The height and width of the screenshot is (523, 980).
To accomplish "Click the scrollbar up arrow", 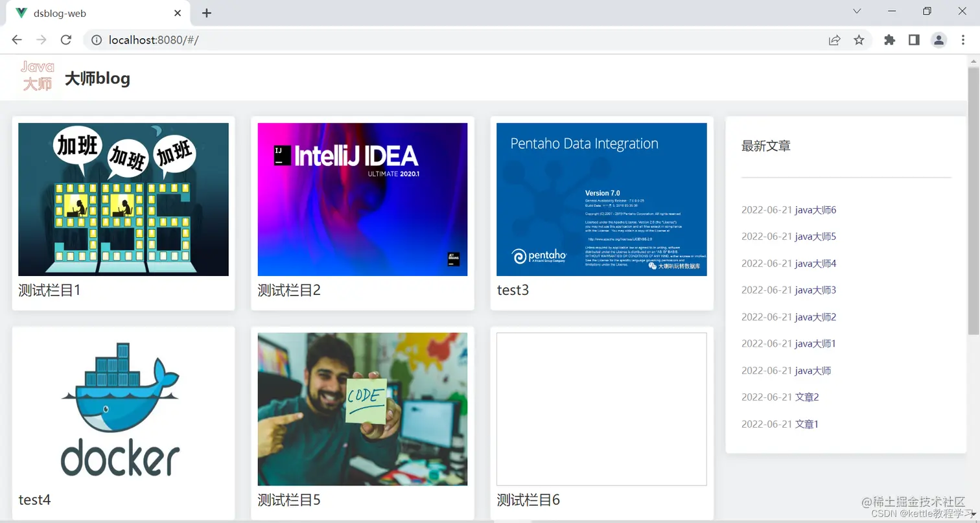I will 974,61.
